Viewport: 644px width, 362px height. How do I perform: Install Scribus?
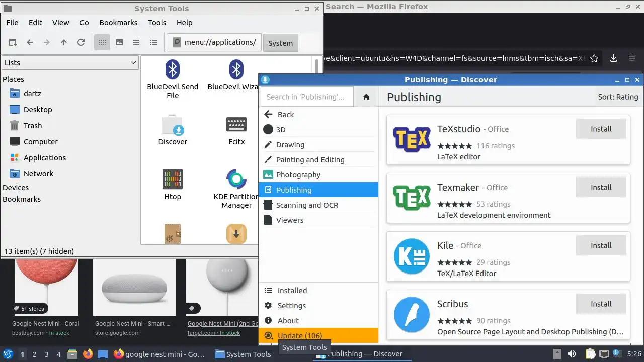pyautogui.click(x=601, y=304)
